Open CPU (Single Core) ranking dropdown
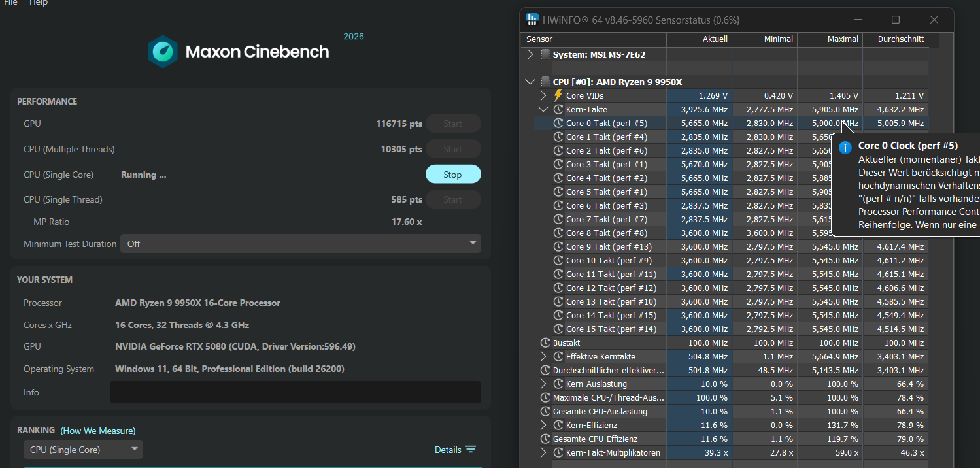The image size is (980, 468). [83, 450]
